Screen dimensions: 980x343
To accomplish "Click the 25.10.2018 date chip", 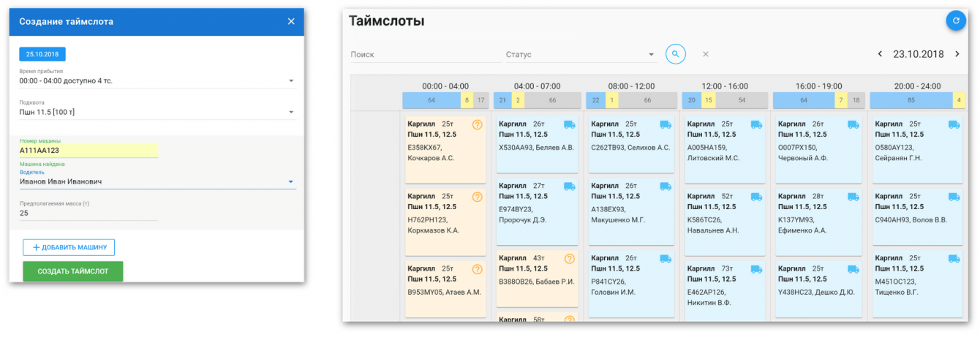I will coord(42,54).
